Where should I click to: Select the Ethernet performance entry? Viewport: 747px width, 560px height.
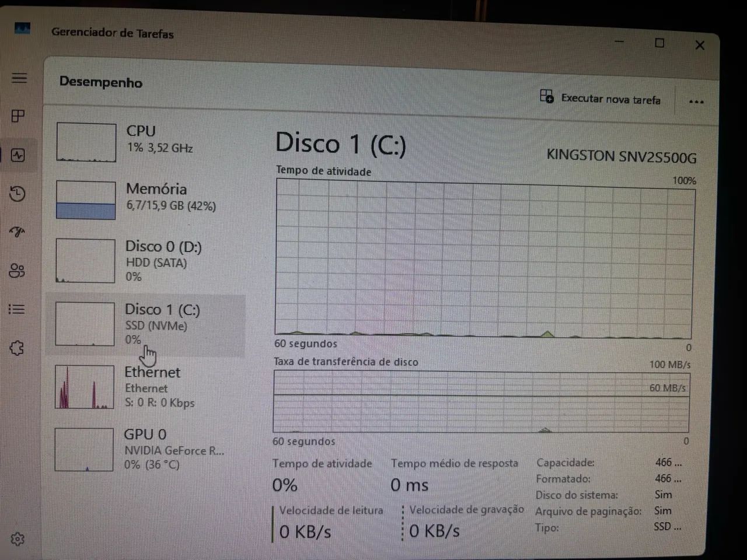(x=146, y=387)
